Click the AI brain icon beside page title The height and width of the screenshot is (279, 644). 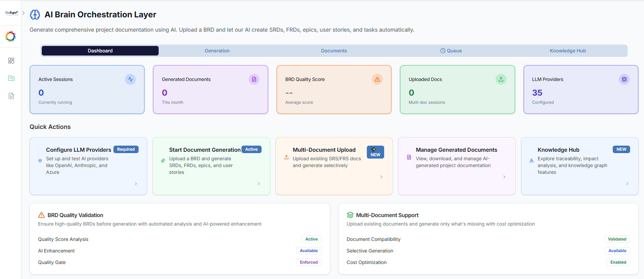coord(35,15)
